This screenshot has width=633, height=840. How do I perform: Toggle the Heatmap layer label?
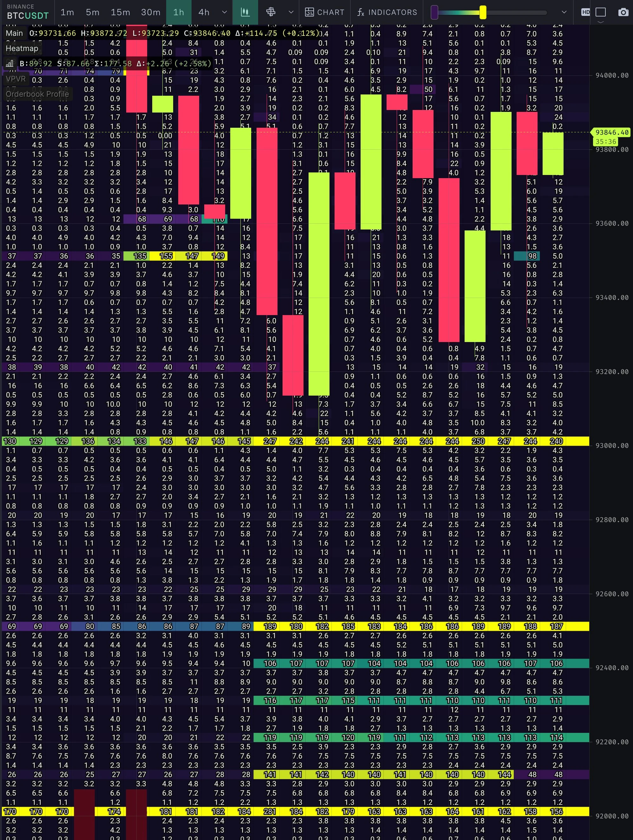click(22, 48)
